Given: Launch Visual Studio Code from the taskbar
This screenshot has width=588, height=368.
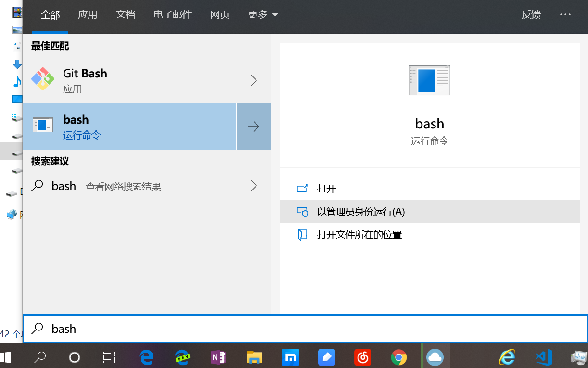Looking at the screenshot, I should 543,357.
